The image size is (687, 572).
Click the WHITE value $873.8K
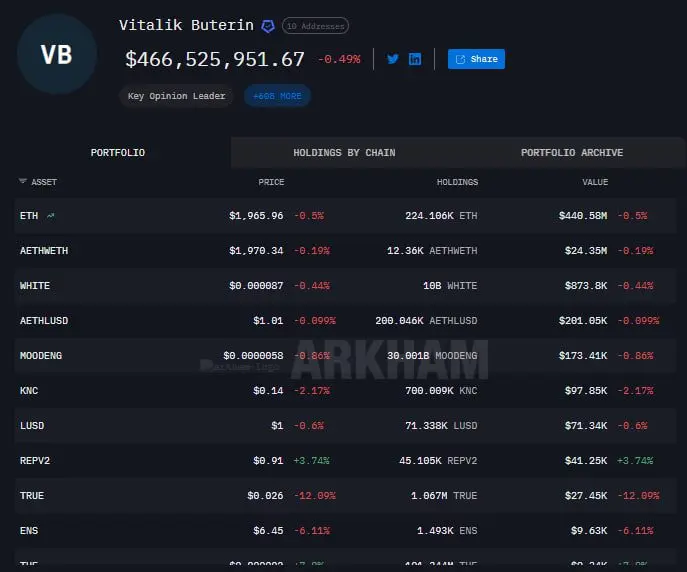click(586, 286)
